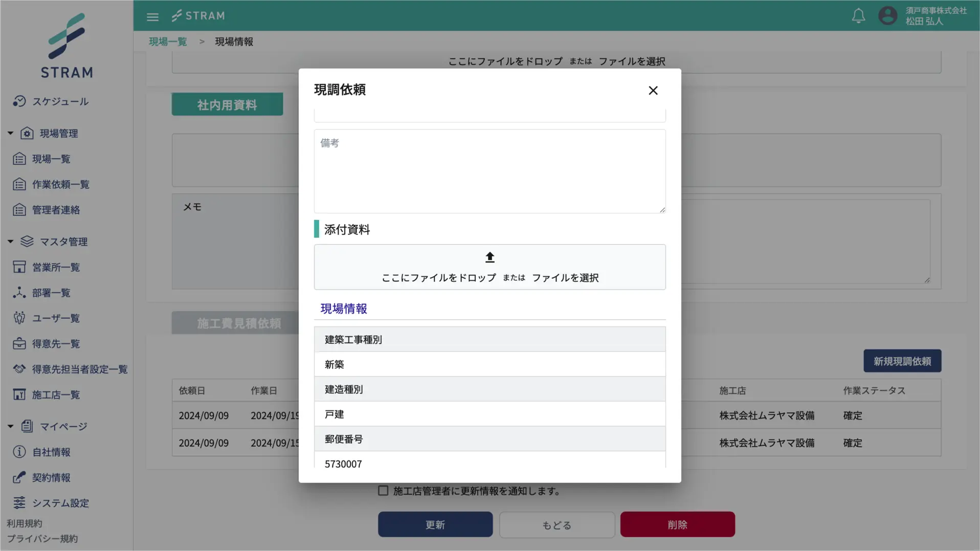Collapse the マスタ管理 section
The image size is (980, 551).
pyautogui.click(x=9, y=241)
